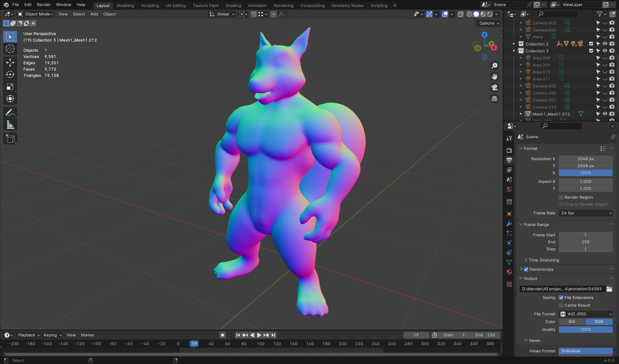Toggle snapping magnet in header

[254, 14]
